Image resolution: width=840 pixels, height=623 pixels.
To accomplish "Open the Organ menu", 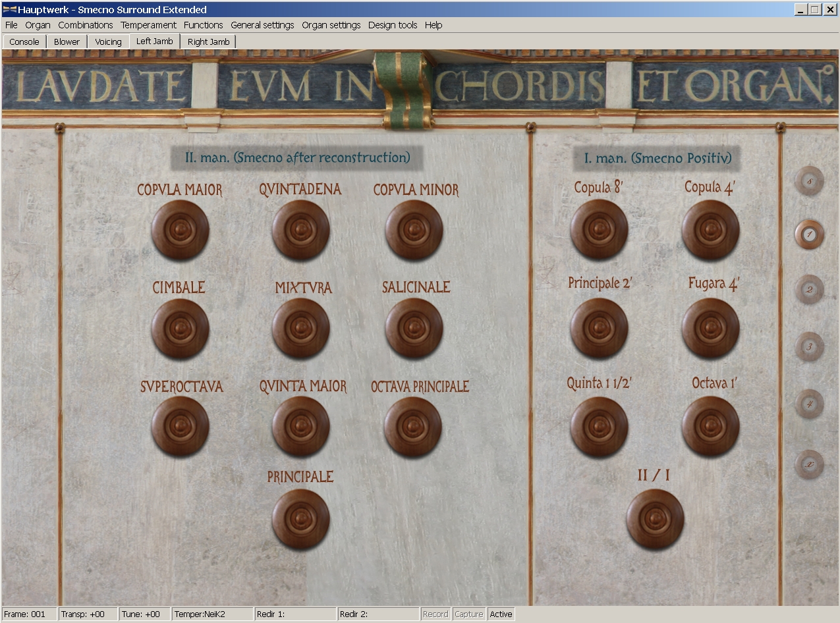I will click(38, 25).
